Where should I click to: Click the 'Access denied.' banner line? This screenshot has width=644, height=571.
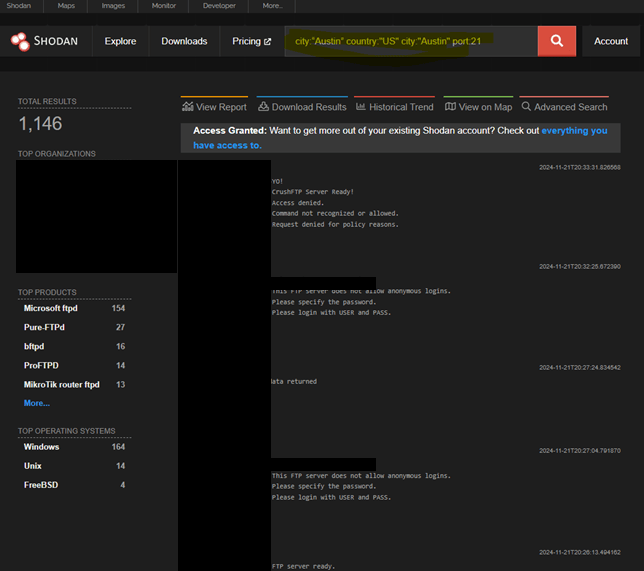coord(297,203)
